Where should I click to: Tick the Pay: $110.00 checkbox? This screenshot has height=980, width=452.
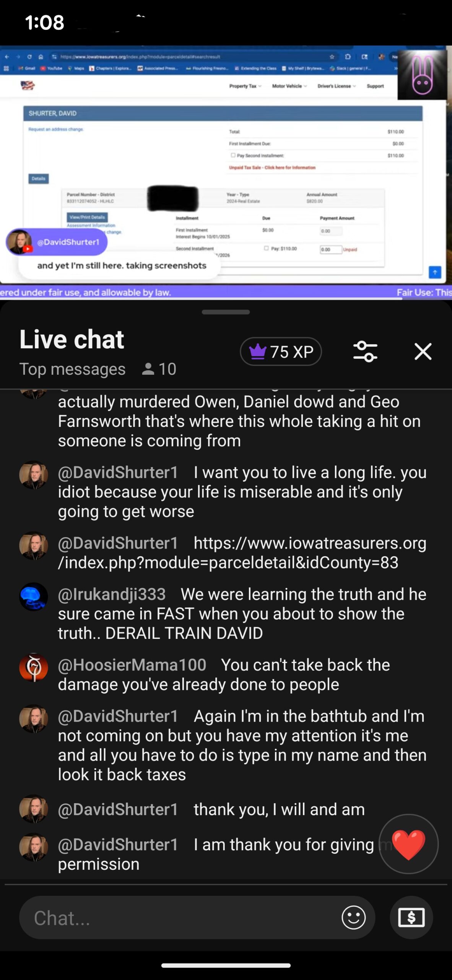tap(266, 248)
